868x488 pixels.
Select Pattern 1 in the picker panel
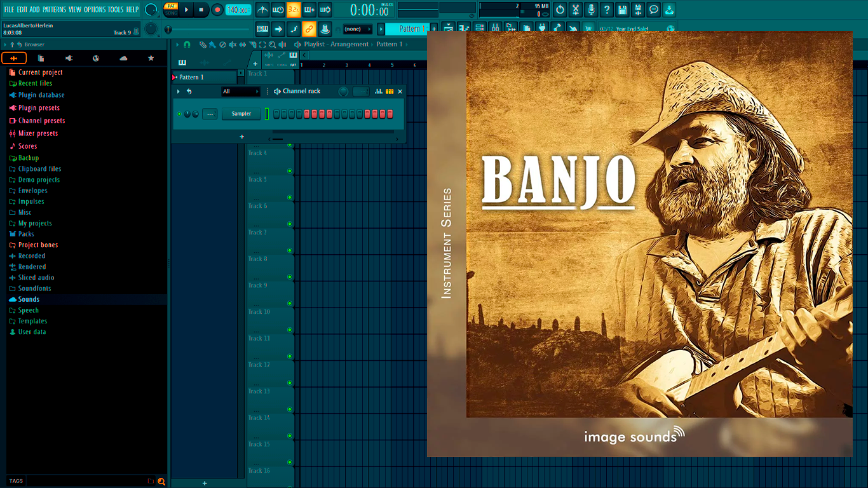pyautogui.click(x=205, y=77)
